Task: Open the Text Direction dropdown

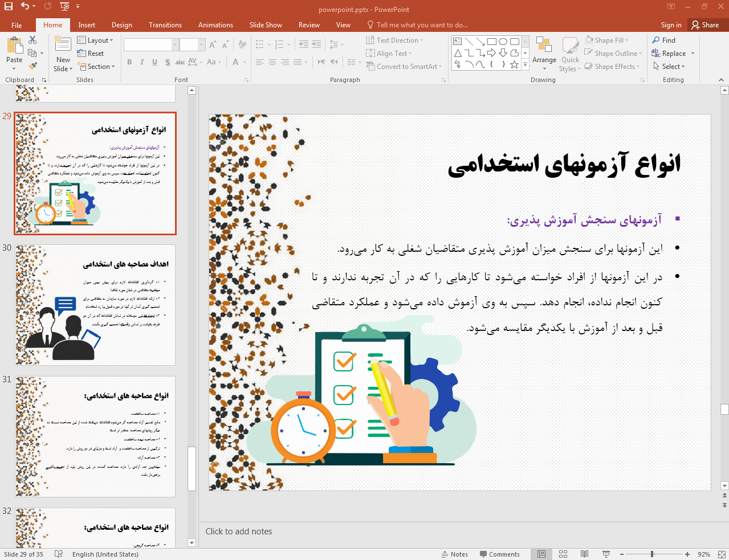Action: (394, 40)
